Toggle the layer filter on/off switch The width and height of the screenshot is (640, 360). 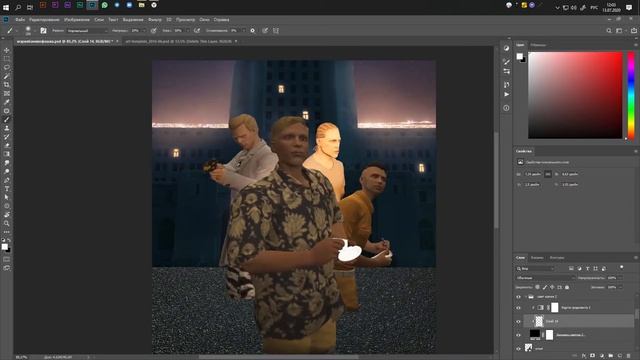click(x=622, y=267)
